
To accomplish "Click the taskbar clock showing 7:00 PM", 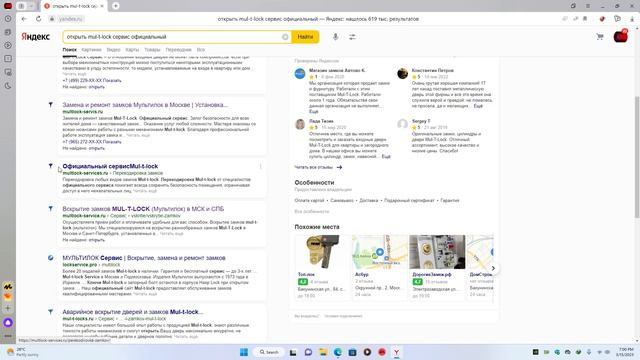I will [625, 352].
